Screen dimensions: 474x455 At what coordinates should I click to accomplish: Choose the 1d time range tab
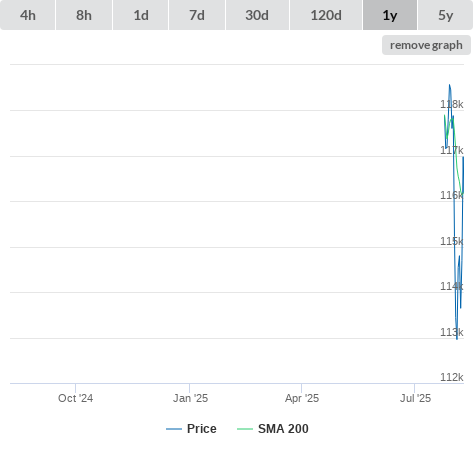[x=141, y=15]
